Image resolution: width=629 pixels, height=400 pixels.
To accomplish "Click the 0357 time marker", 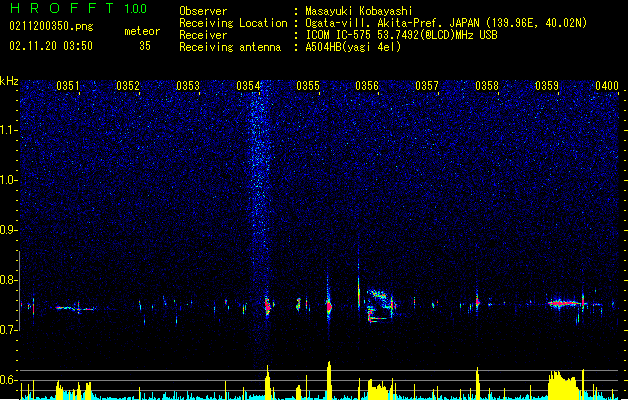I will pyautogui.click(x=427, y=85).
